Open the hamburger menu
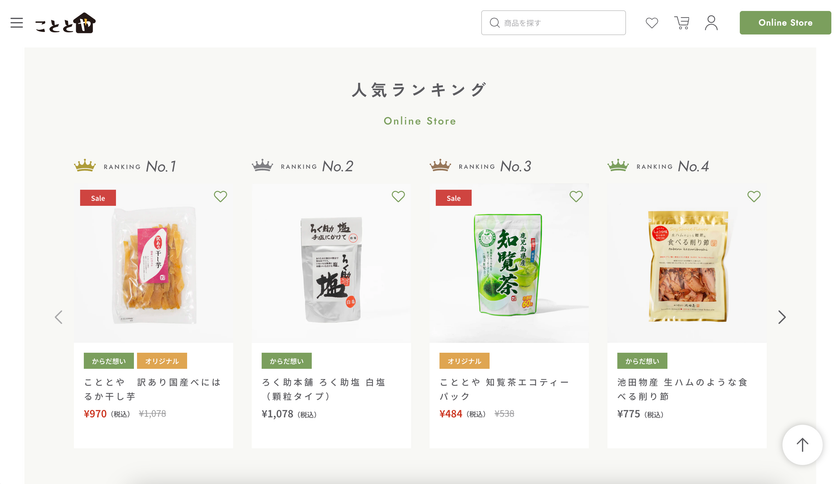The image size is (840, 484). (17, 23)
